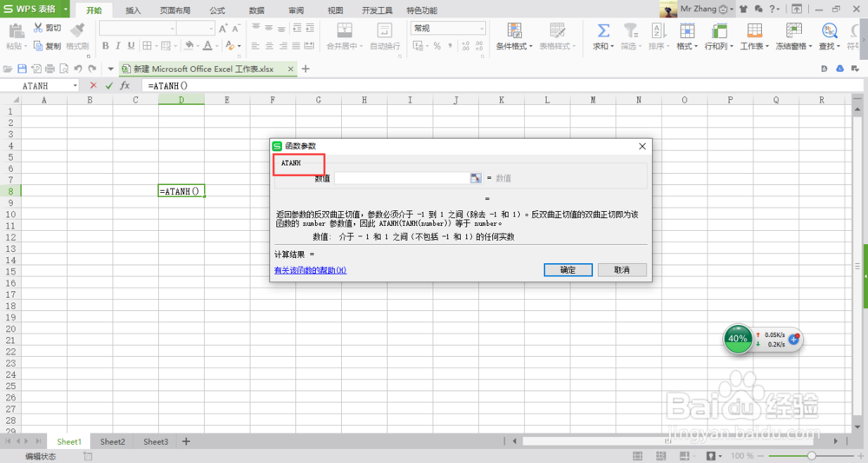Click the 取消 button in dialog

pos(622,269)
